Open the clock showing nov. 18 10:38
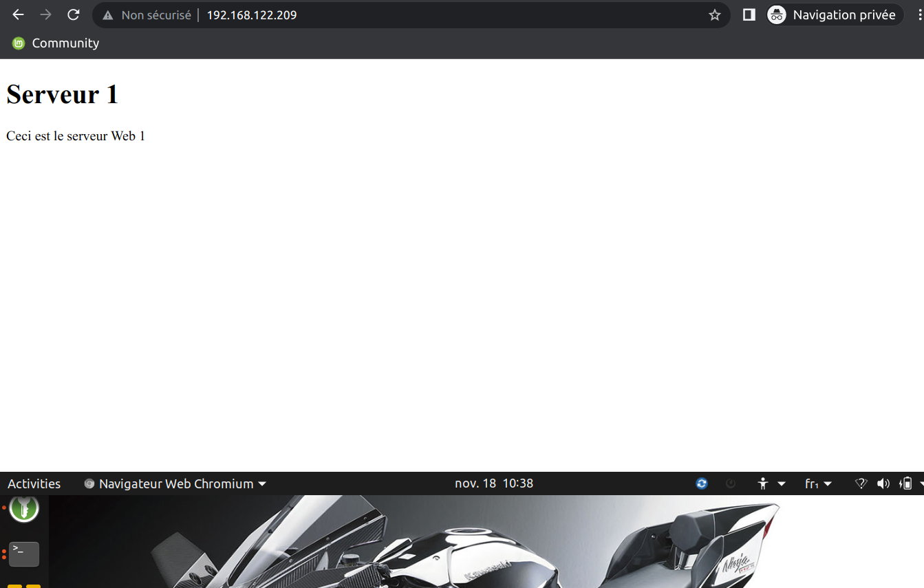This screenshot has height=588, width=924. (x=494, y=483)
